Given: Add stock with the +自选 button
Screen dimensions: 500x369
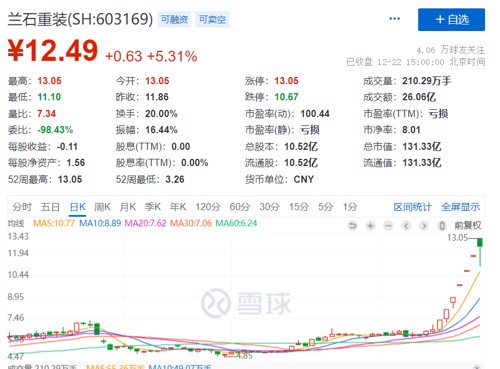Looking at the screenshot, I should pyautogui.click(x=451, y=20).
